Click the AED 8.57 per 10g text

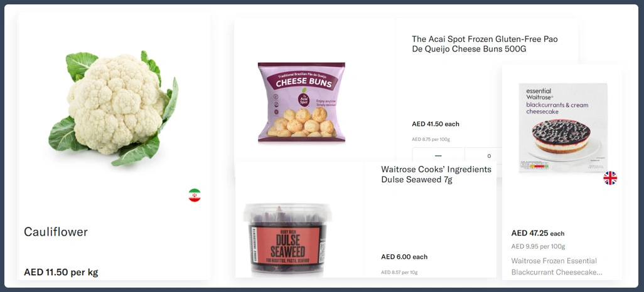(399, 273)
